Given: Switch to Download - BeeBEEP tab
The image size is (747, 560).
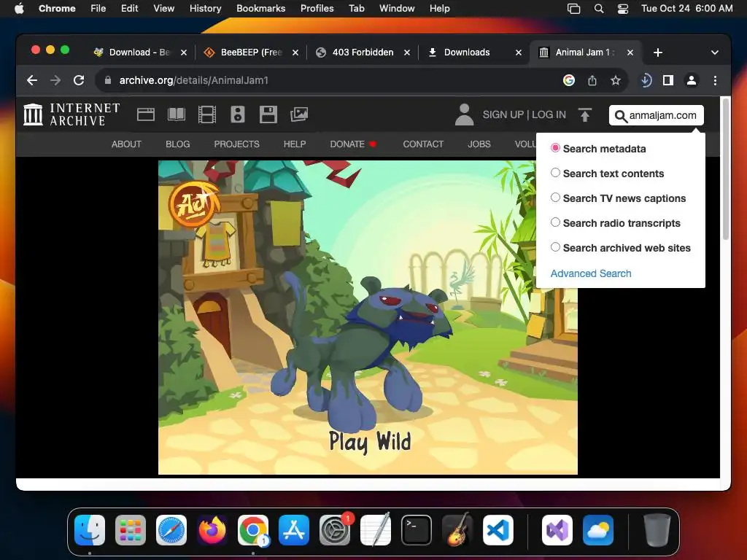Looking at the screenshot, I should 140,52.
